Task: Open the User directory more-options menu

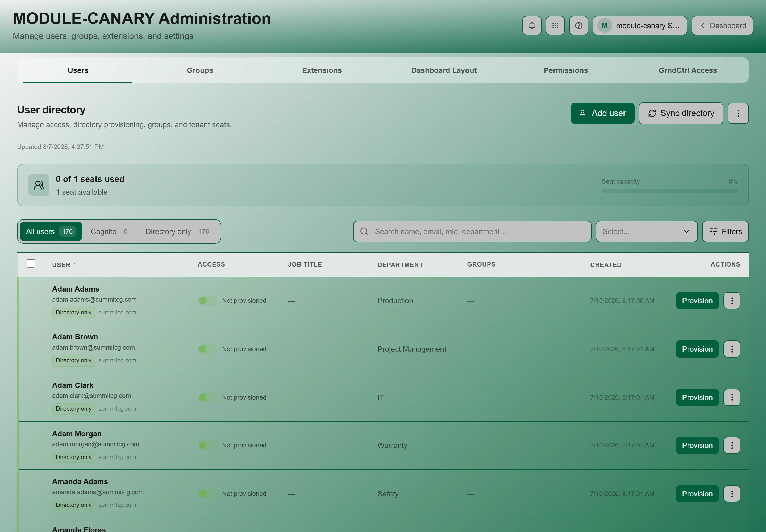Action: point(738,113)
